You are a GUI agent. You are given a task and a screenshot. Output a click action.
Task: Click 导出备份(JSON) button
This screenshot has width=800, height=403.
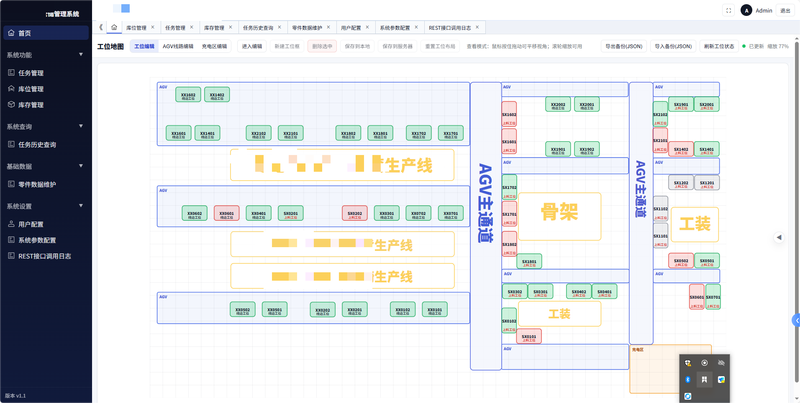click(x=623, y=46)
